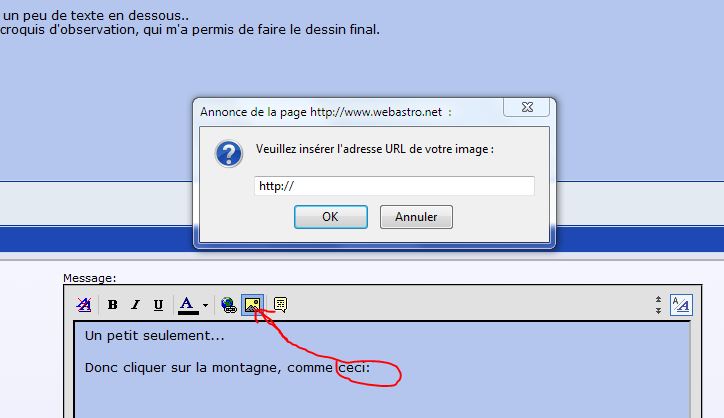Toggle italic formatting with I icon
This screenshot has height=418, width=724.
[135, 305]
